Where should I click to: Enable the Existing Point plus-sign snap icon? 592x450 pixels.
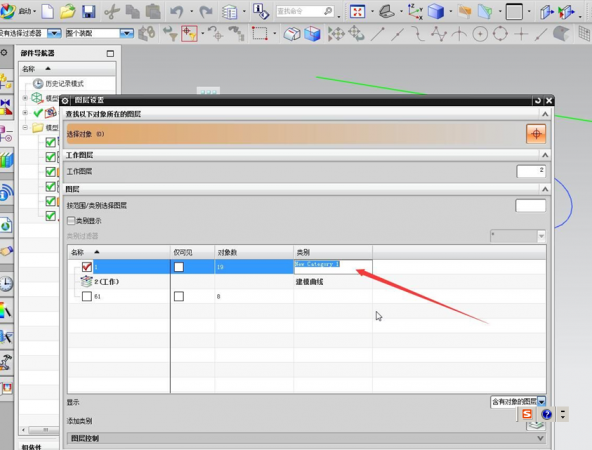521,34
